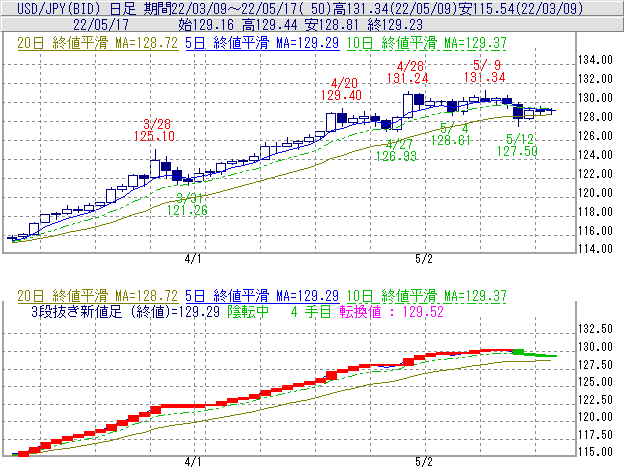624x475 pixels.
Task: Click the USD/JPY(BID) 日足 title text
Action: (76, 8)
